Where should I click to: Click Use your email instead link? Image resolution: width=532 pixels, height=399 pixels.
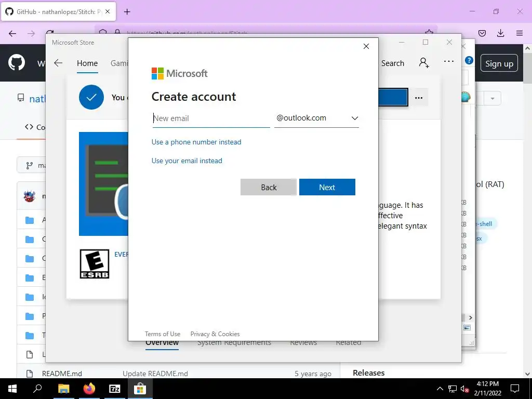click(x=187, y=161)
